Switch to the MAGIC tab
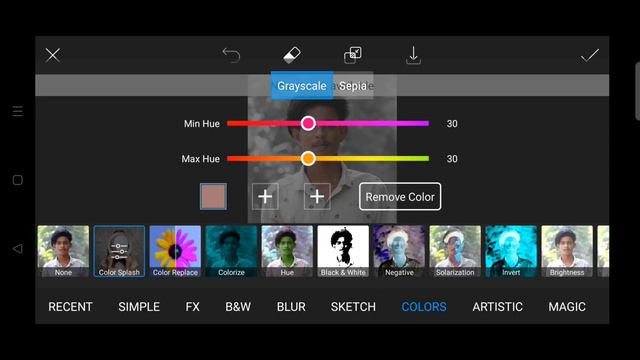Image resolution: width=640 pixels, height=360 pixels. point(567,307)
